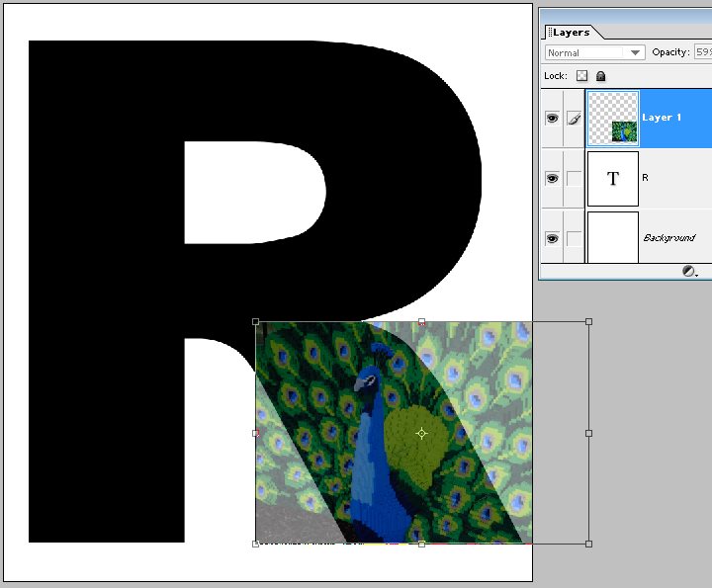Image resolution: width=712 pixels, height=588 pixels.
Task: Open the Normal blend mode dropdown
Action: [595, 52]
